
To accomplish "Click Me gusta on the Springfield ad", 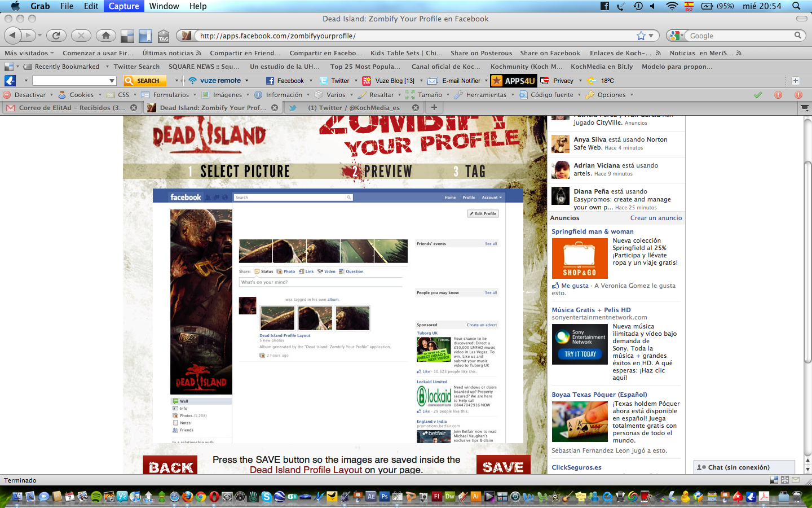I will 575,286.
